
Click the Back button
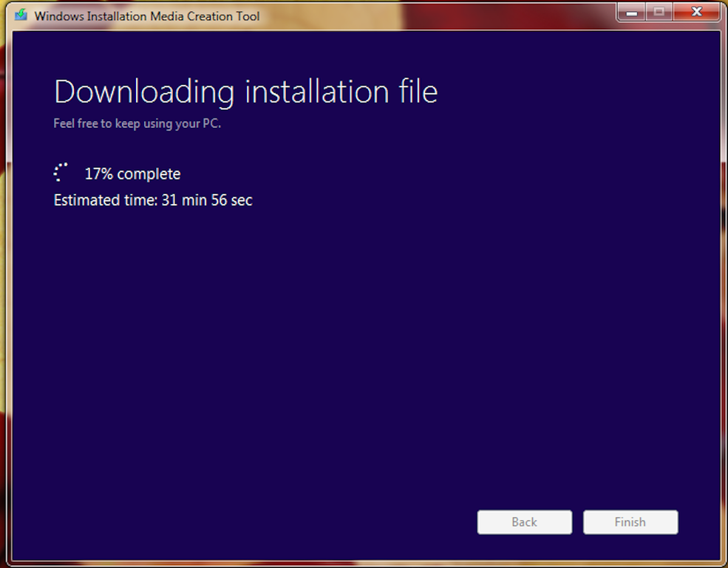tap(524, 522)
